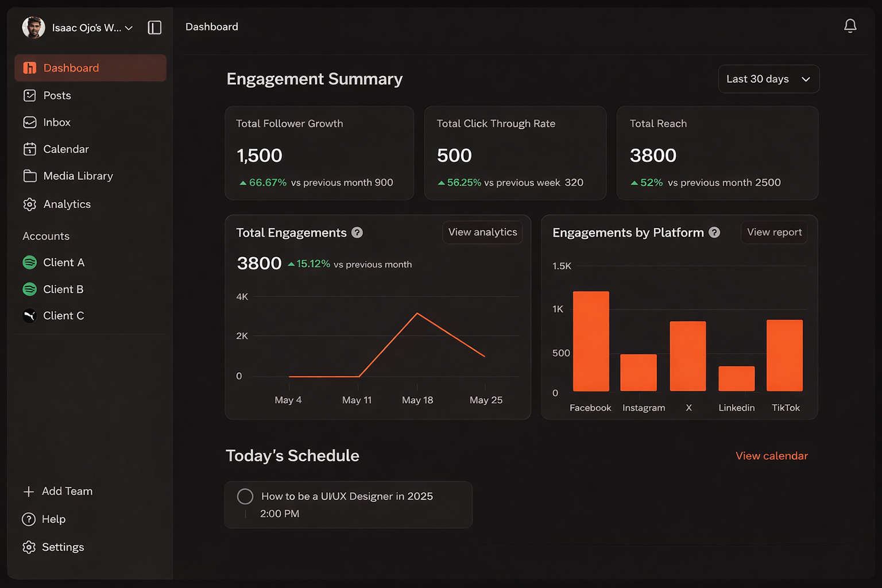
Task: Expand the workspace switcher chevron
Action: point(129,28)
